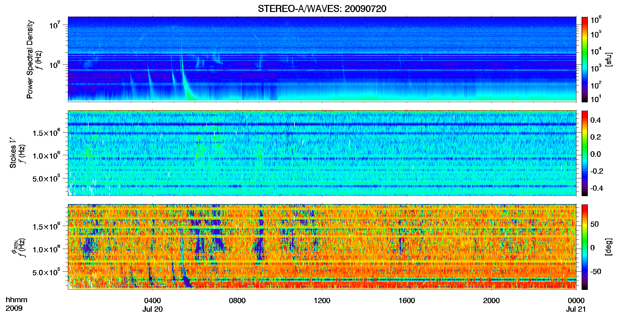Click inside the Stokes V spectrogram panel

tap(322, 153)
